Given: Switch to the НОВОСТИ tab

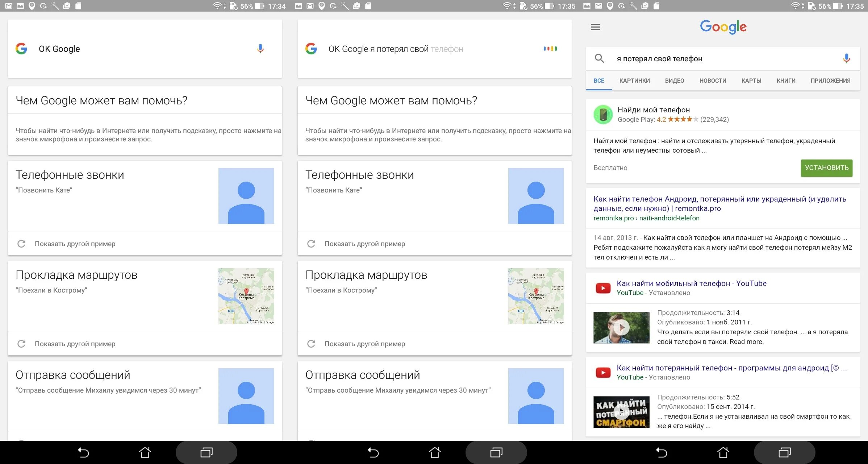Looking at the screenshot, I should coord(713,80).
